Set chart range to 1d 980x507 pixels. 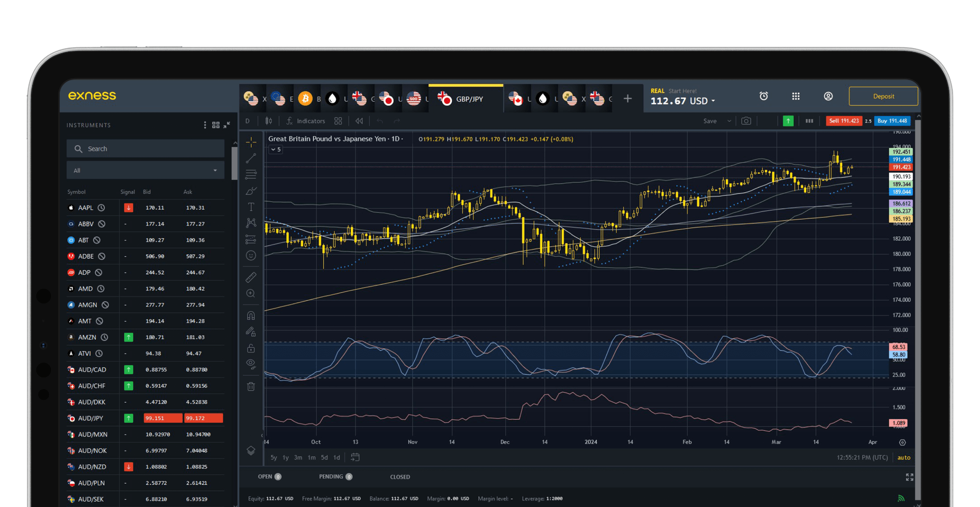coord(336,458)
